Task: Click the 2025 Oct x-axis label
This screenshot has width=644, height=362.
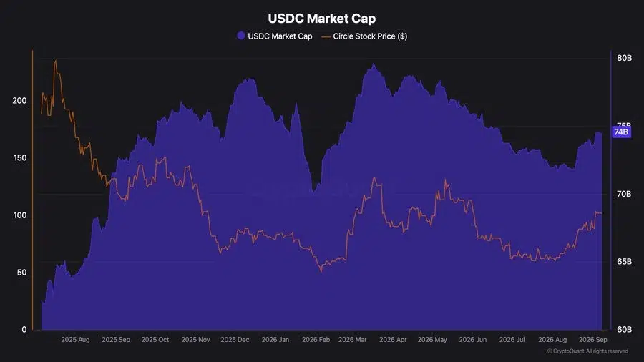Action: point(155,339)
